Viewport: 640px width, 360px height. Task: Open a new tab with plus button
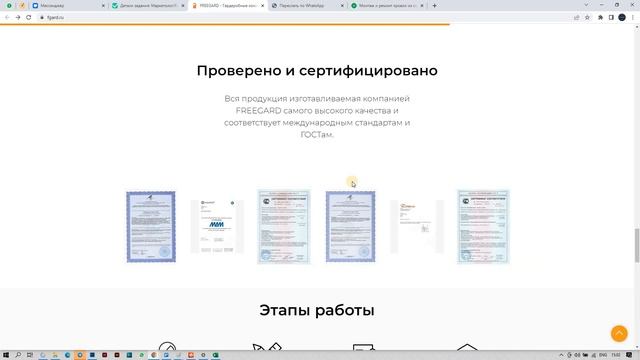(434, 6)
